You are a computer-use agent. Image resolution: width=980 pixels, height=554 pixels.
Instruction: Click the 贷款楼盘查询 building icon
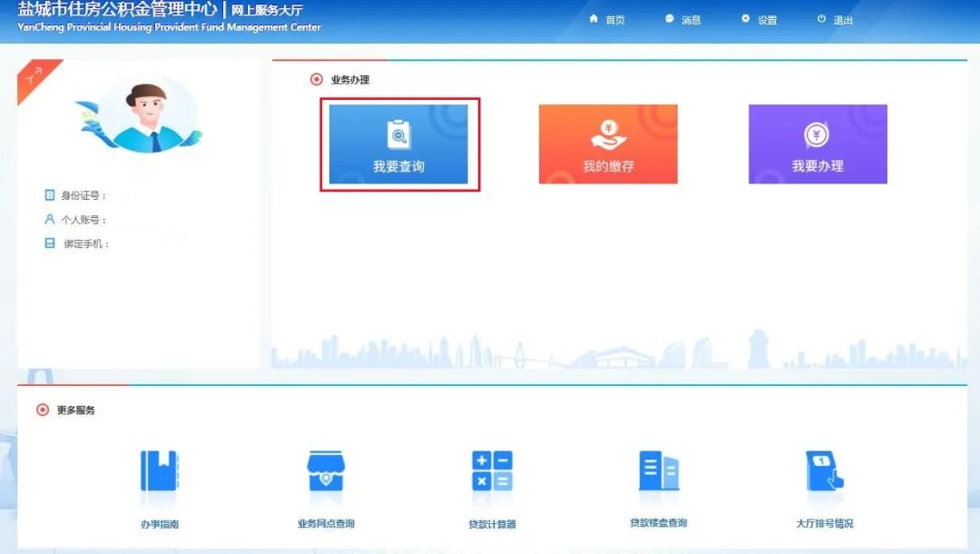pyautogui.click(x=658, y=471)
